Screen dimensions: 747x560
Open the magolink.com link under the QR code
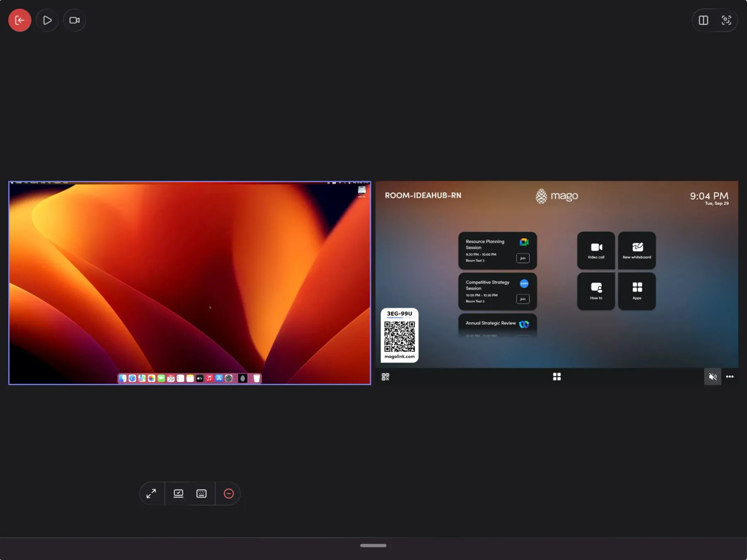[x=400, y=356]
